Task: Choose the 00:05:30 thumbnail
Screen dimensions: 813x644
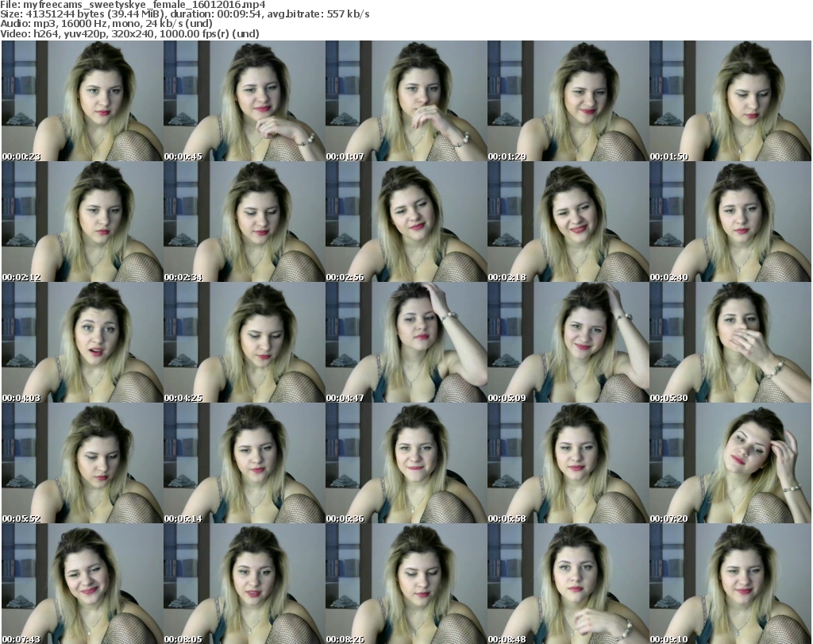Action: [730, 342]
